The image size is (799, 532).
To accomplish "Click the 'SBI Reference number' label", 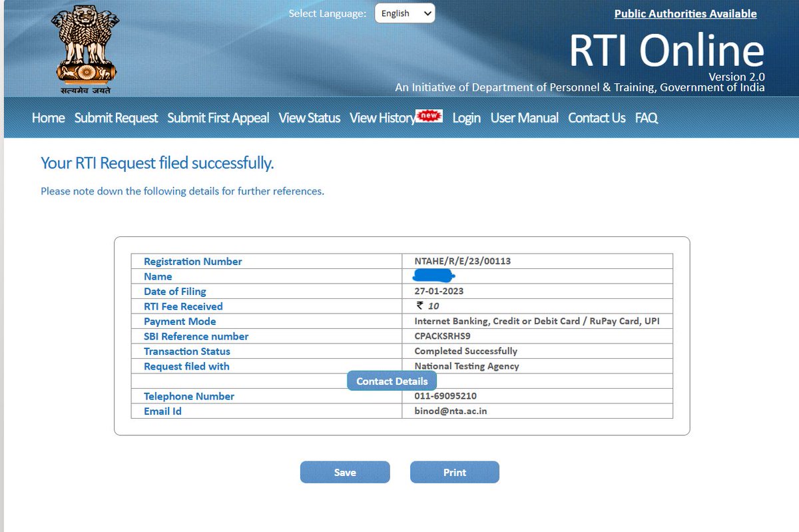I will tap(196, 336).
